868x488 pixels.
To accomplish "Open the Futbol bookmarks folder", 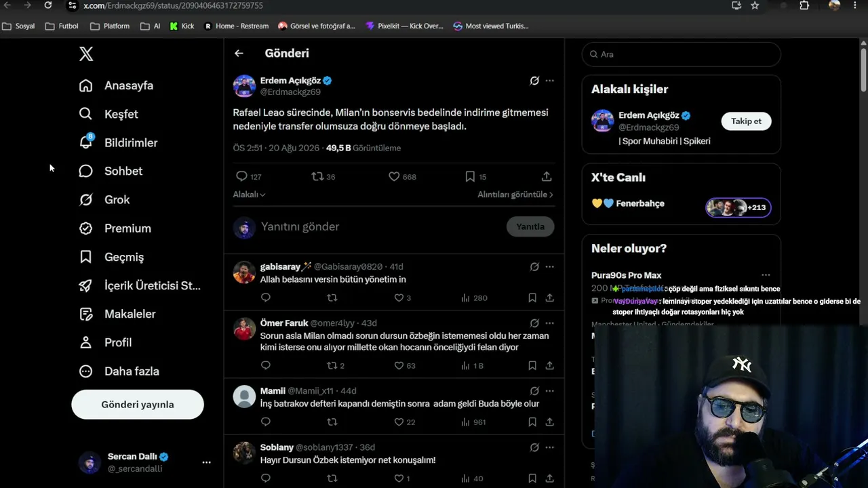I will click(x=62, y=26).
